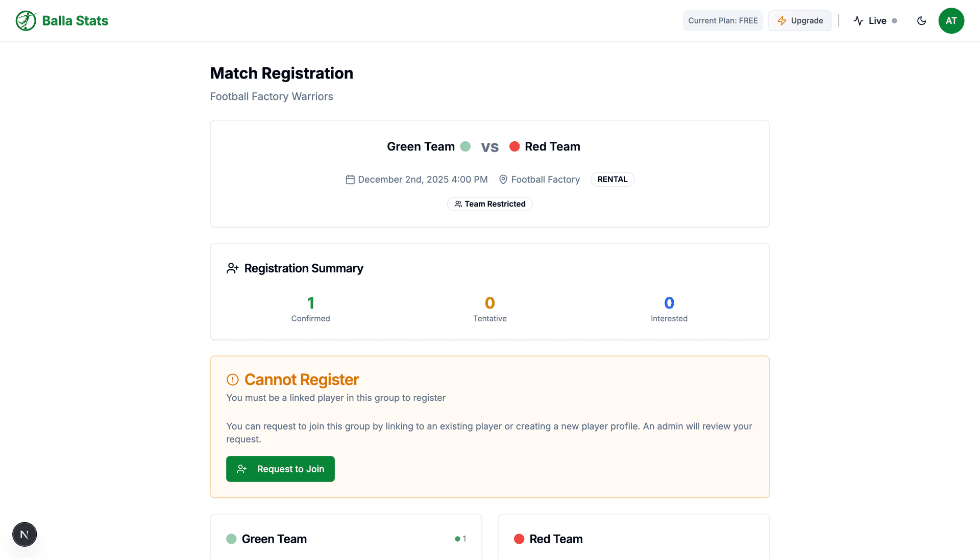The image size is (980, 559).
Task: Click the dark N widget in the bottom corner
Action: pos(24,534)
